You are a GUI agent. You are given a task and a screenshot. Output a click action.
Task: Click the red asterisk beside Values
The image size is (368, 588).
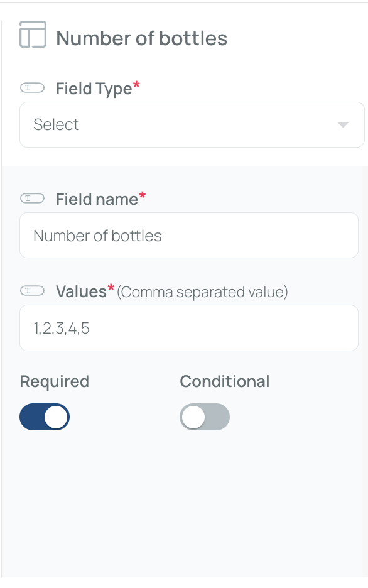click(x=111, y=288)
